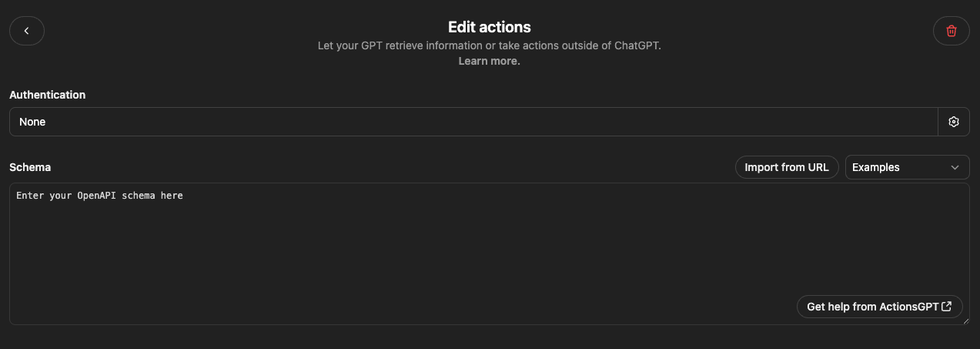The height and width of the screenshot is (349, 980).
Task: Open authentication settings via the gear icon
Action: (954, 122)
